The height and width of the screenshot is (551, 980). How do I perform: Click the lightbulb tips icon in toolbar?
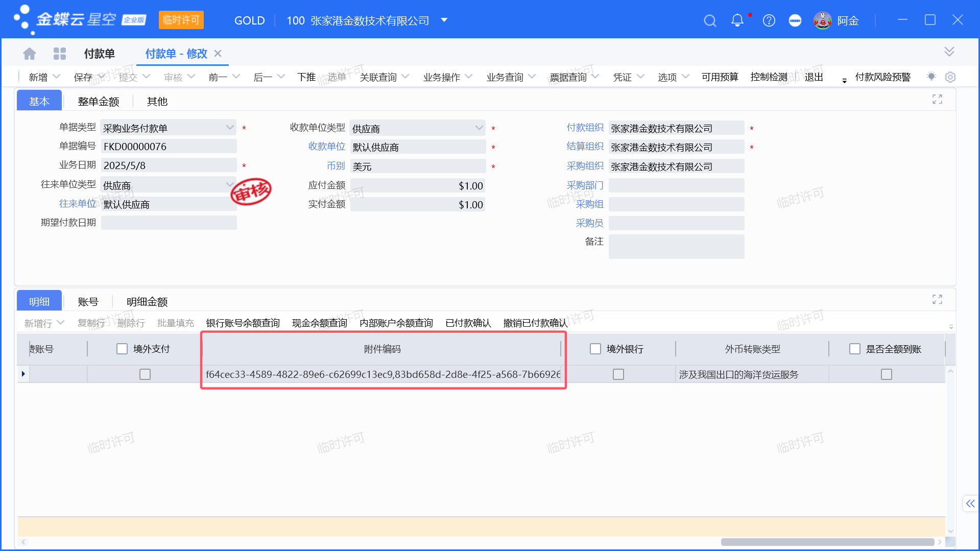point(931,77)
